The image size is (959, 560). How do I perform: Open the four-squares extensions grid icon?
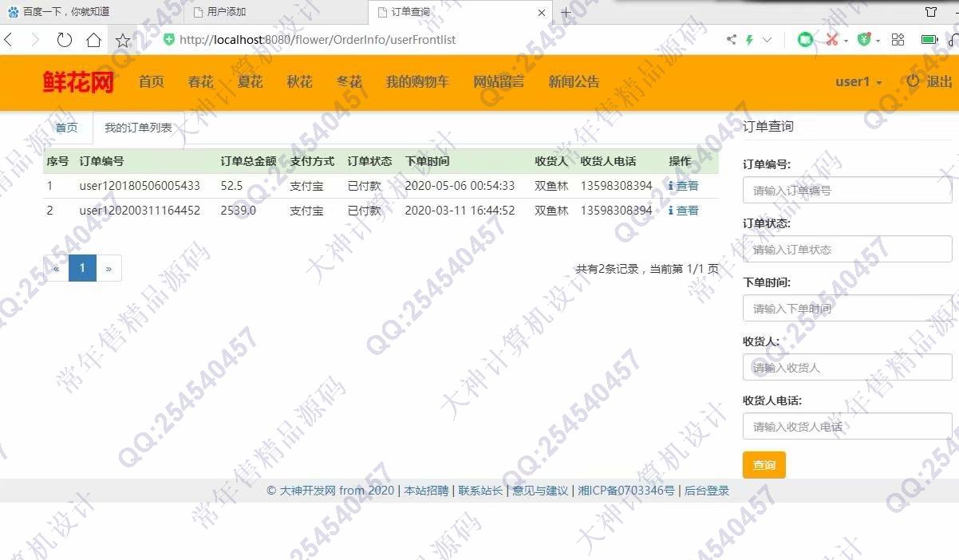click(x=898, y=40)
